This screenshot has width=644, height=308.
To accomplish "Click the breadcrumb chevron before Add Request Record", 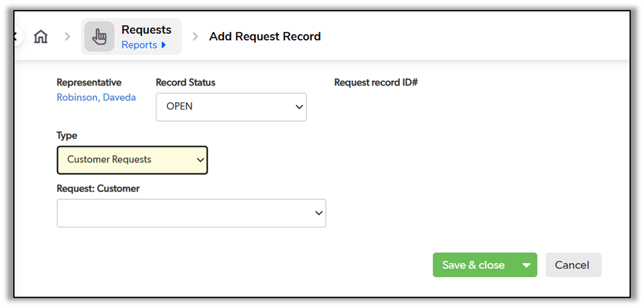I will [196, 37].
